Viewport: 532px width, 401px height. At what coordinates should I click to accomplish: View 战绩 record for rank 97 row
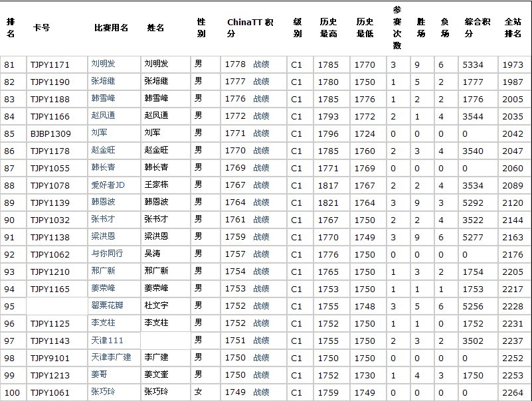tap(261, 341)
